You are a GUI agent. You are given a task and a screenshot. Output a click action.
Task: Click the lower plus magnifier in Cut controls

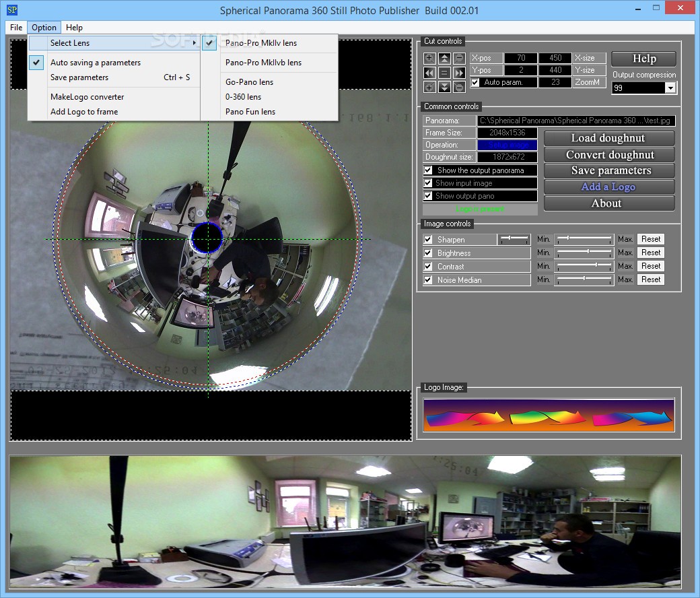[429, 88]
